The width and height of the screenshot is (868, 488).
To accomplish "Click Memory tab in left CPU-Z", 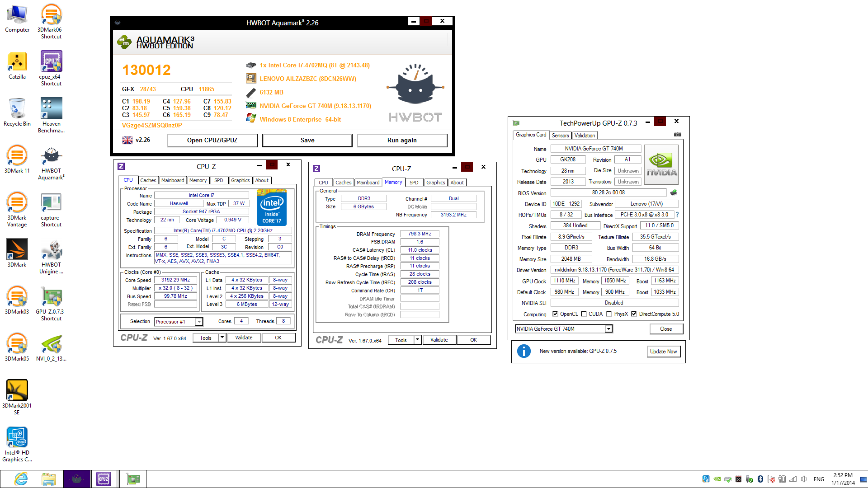I will click(x=198, y=180).
